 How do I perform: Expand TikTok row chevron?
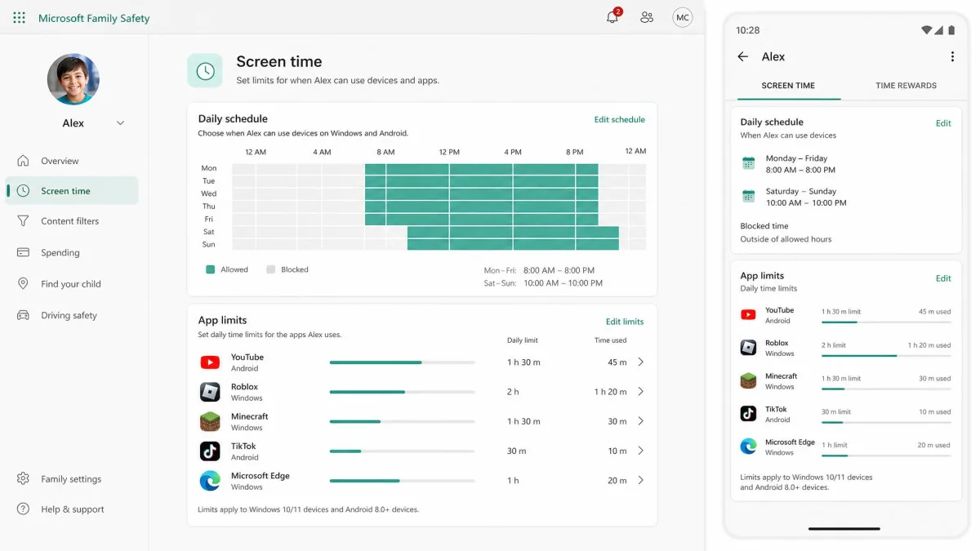coord(640,451)
